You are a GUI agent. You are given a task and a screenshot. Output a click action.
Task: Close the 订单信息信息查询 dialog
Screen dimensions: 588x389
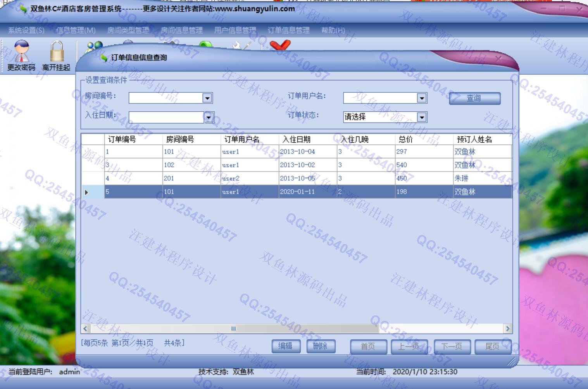[x=498, y=59]
